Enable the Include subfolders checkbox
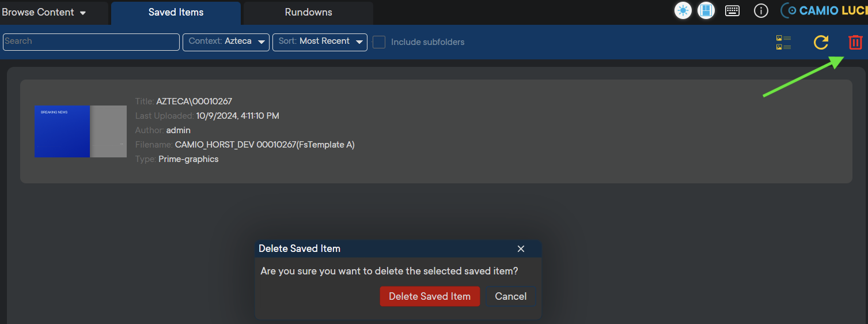Screen dimensions: 868x324 pyautogui.click(x=379, y=42)
